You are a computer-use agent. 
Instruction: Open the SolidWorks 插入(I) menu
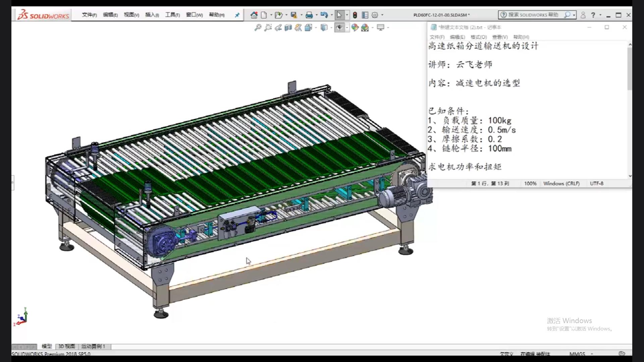pyautogui.click(x=152, y=15)
